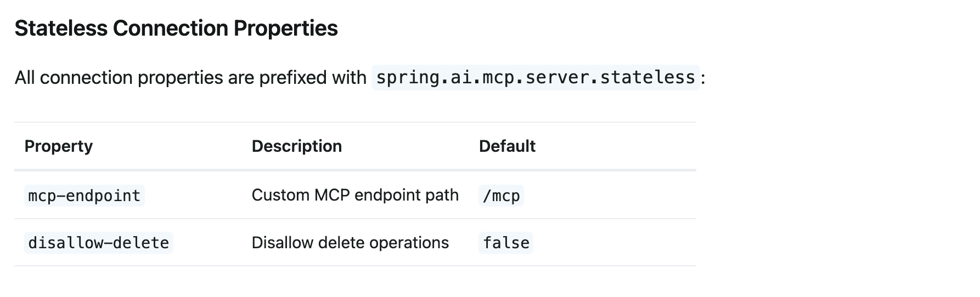Click the Disallow delete operations description

pyautogui.click(x=350, y=243)
